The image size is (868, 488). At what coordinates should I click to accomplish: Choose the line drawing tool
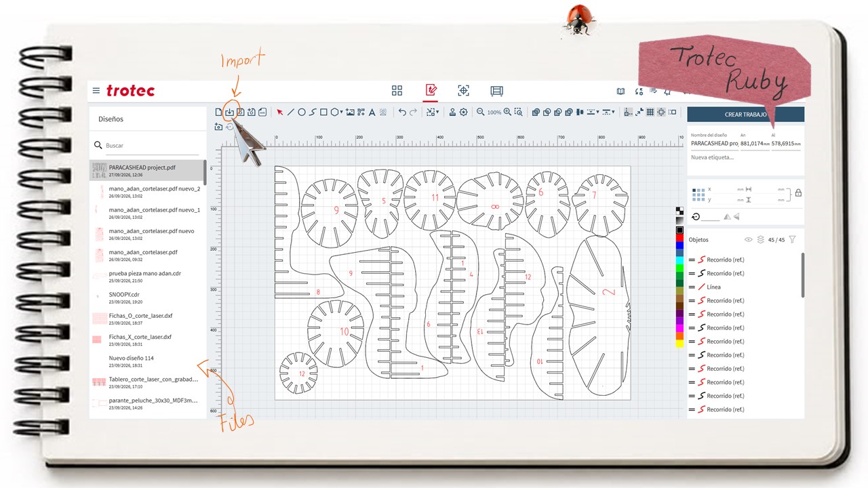[x=290, y=112]
